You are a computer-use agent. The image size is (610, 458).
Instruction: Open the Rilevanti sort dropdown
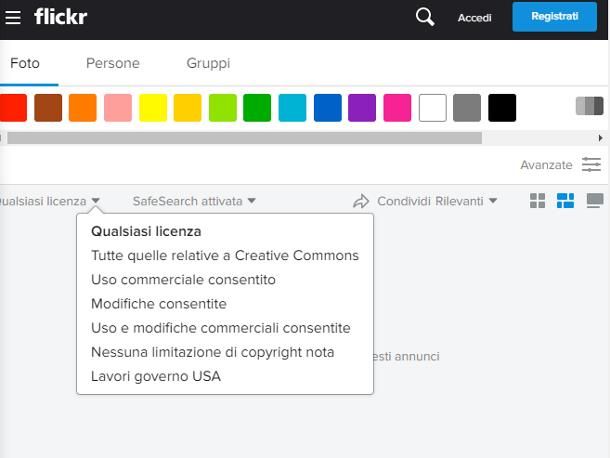pyautogui.click(x=466, y=201)
